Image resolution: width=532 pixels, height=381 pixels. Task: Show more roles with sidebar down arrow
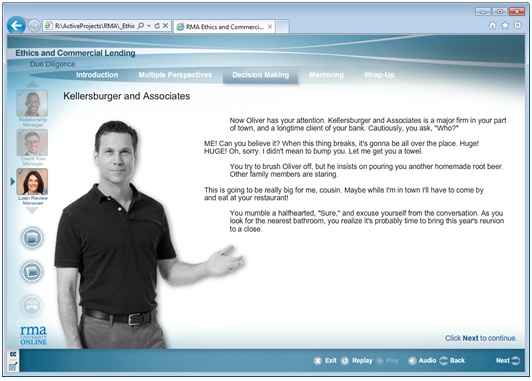click(x=32, y=211)
